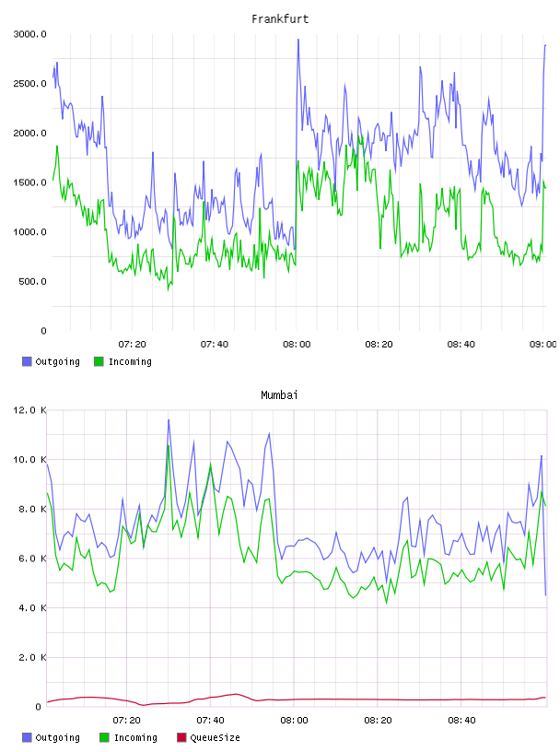This screenshot has width=560, height=752.
Task: Click the green Incoming swatch in Mumbai legend
Action: tap(104, 737)
